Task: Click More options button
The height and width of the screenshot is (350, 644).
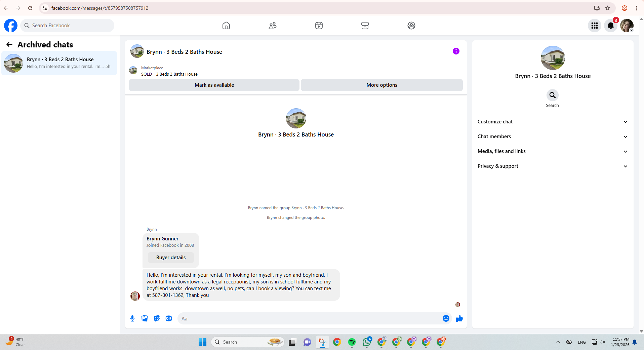Action: (382, 85)
